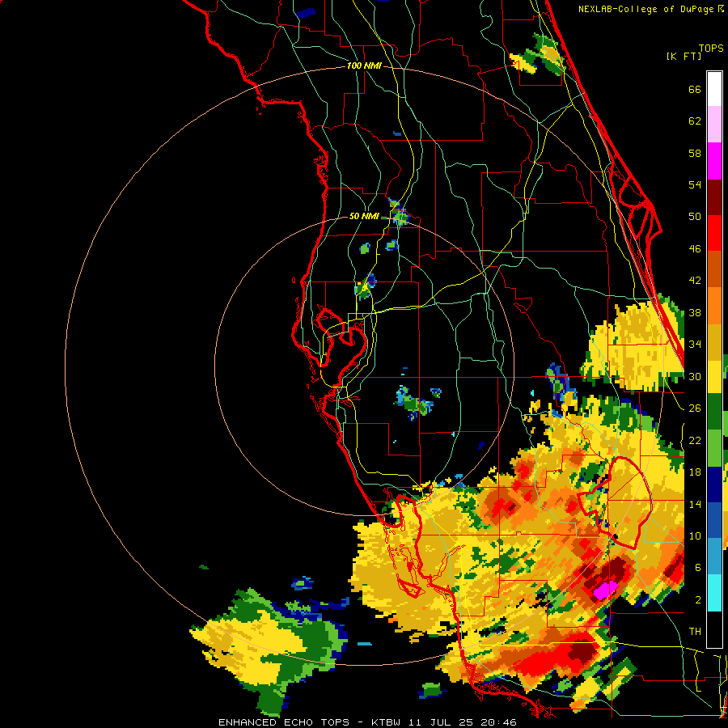This screenshot has width=728, height=728.
Task: Click the "100 NMI" range ring label
Action: pyautogui.click(x=364, y=66)
